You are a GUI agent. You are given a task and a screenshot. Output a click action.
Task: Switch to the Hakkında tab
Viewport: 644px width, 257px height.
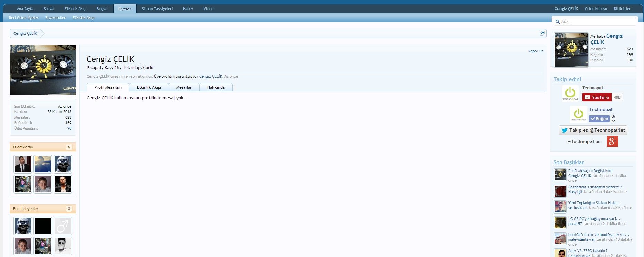[216, 87]
